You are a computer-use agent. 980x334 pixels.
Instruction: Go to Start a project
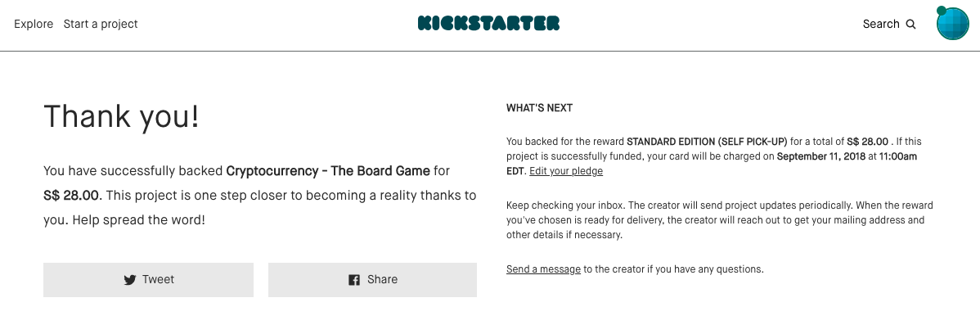click(101, 24)
